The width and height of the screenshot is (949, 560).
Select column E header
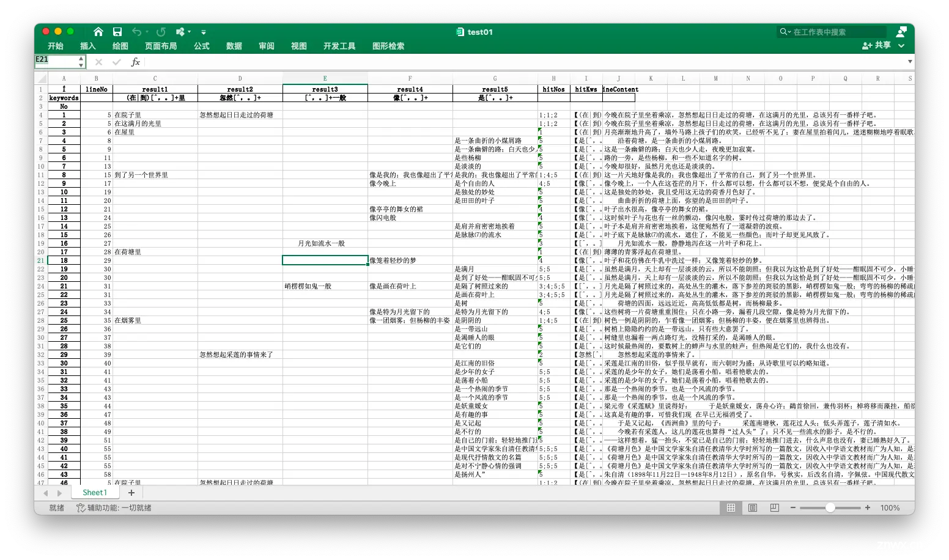[x=325, y=78]
